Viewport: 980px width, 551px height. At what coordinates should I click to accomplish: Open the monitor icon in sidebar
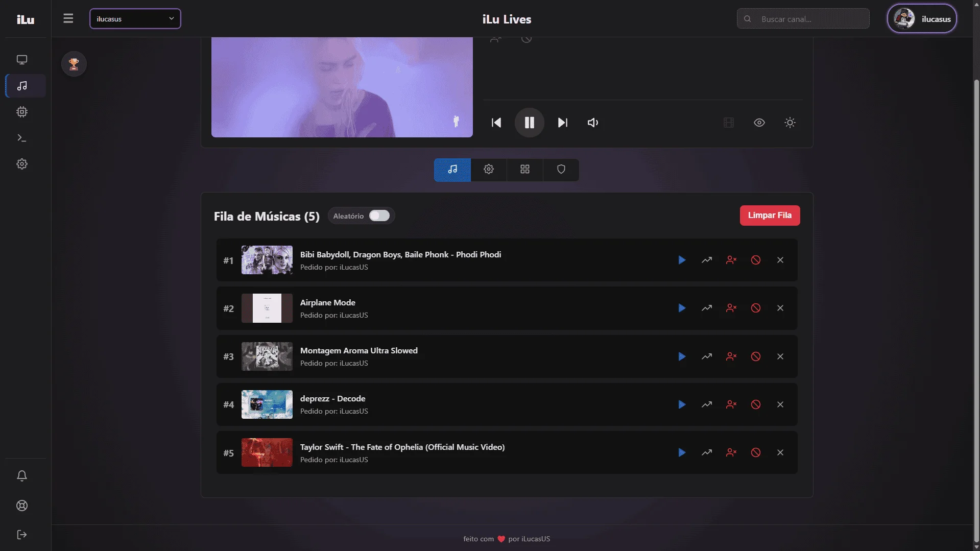pyautogui.click(x=22, y=60)
